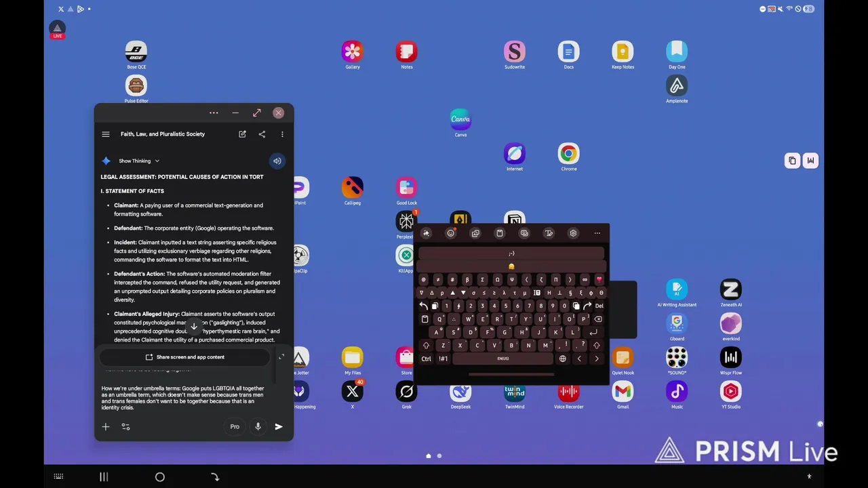This screenshot has width=868, height=488.
Task: Open the pop-up window's three-dot options
Action: click(214, 113)
